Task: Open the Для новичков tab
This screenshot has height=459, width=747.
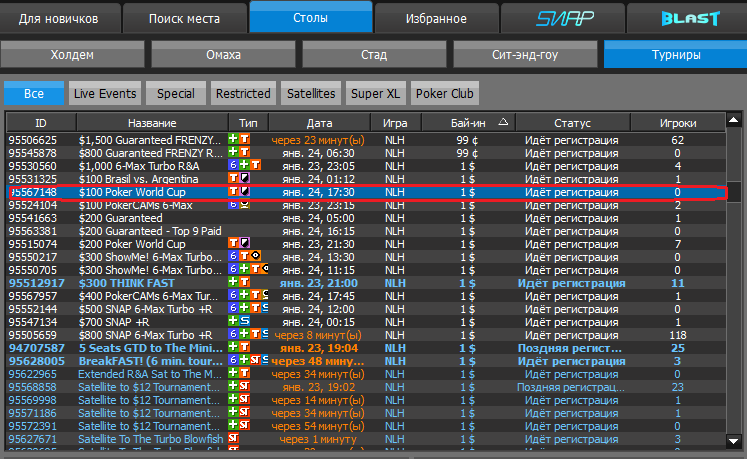Action: click(x=59, y=19)
